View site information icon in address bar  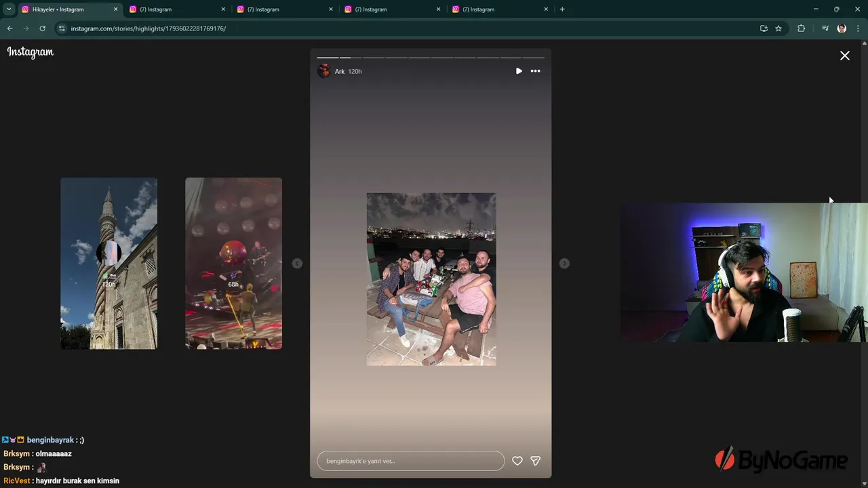[x=62, y=28]
